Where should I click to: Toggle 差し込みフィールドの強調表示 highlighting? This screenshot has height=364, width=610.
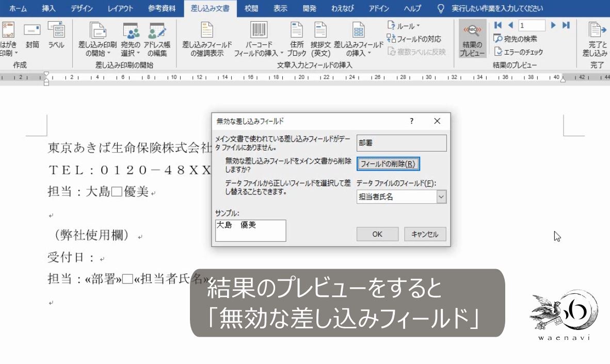(206, 39)
